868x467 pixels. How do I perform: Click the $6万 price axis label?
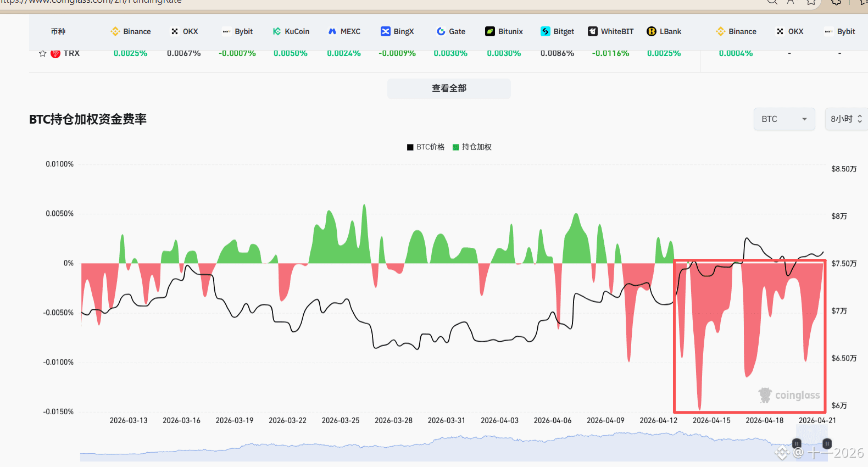point(839,405)
